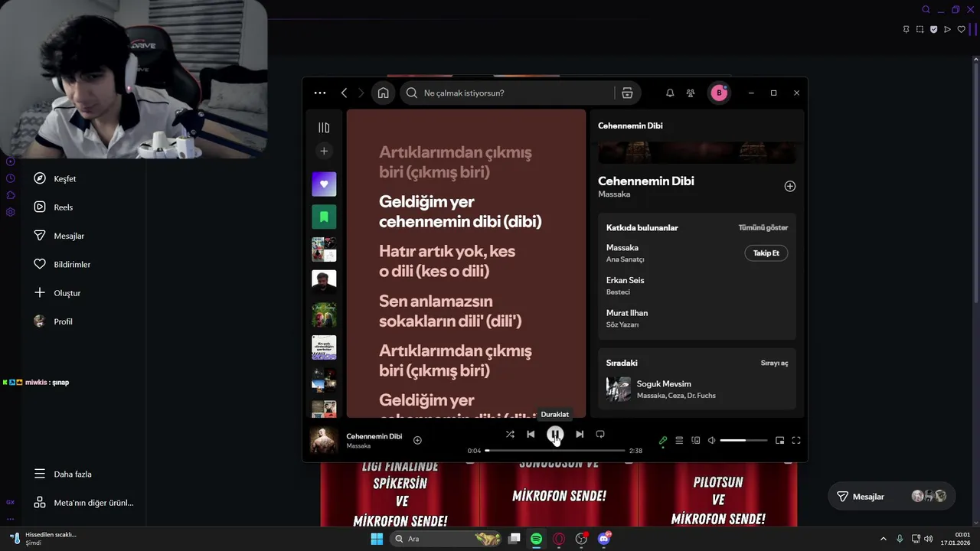Image resolution: width=980 pixels, height=551 pixels.
Task: Jump to lyric line 'Hatır artık yok, kes'
Action: [x=447, y=261]
